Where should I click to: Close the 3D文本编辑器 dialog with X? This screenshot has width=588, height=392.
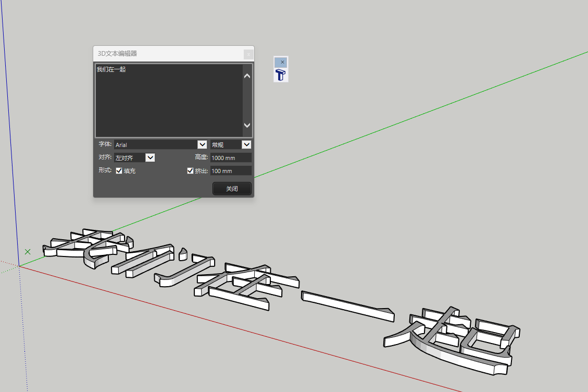[248, 54]
